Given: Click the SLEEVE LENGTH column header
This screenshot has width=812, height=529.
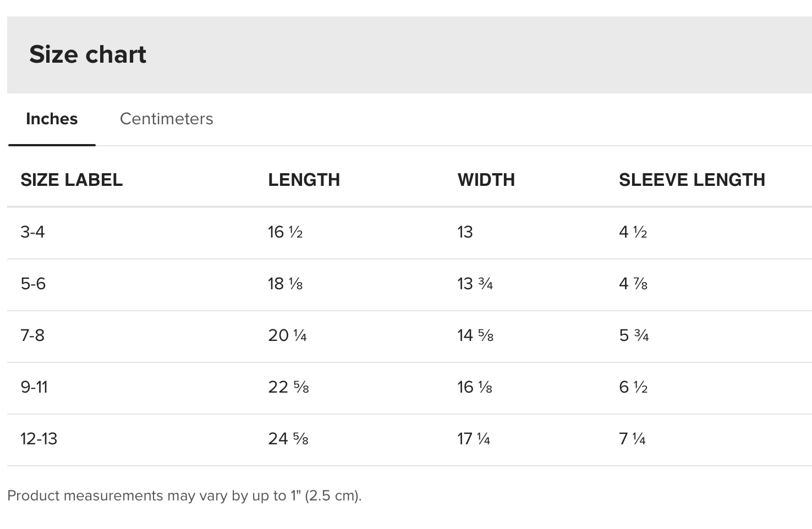Looking at the screenshot, I should coord(692,180).
